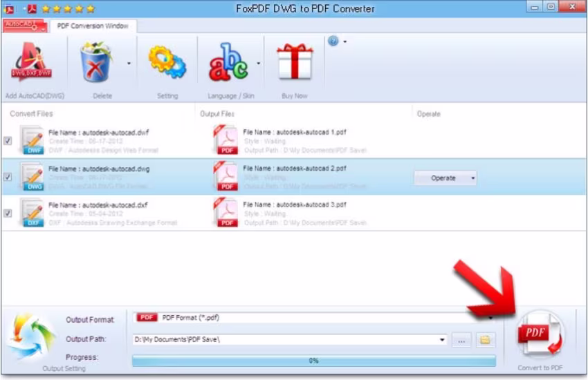Click the DWF file icon for autodesk-autocad.dwf
588x380 pixels.
32,140
